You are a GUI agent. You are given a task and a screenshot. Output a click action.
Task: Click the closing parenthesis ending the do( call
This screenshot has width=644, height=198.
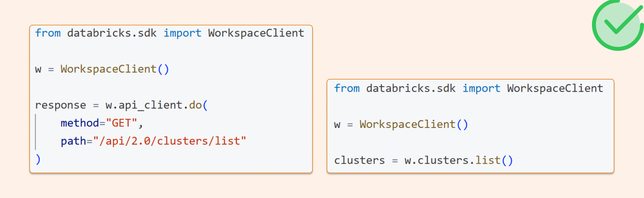38,159
